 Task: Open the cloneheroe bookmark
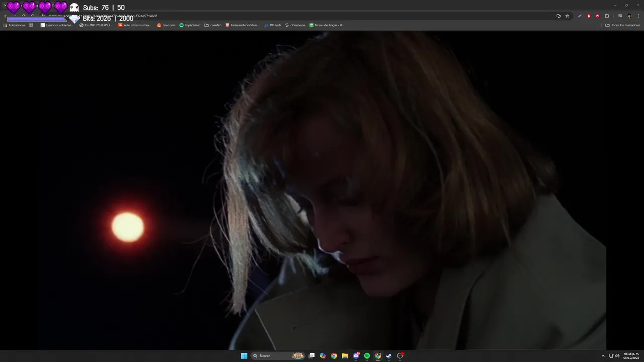tap(295, 25)
